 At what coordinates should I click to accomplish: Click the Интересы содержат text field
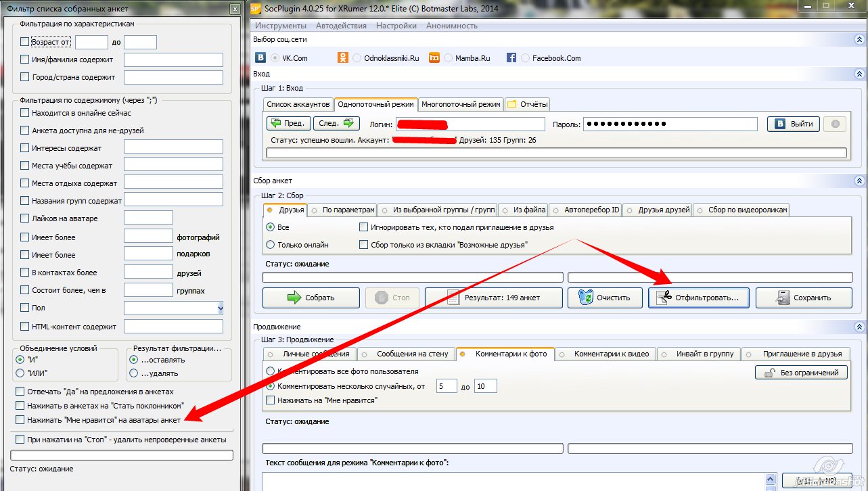click(x=173, y=147)
